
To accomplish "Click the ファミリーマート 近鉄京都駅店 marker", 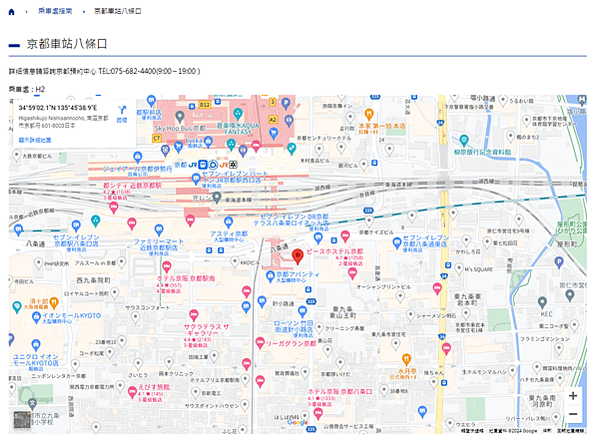I will click(159, 230).
